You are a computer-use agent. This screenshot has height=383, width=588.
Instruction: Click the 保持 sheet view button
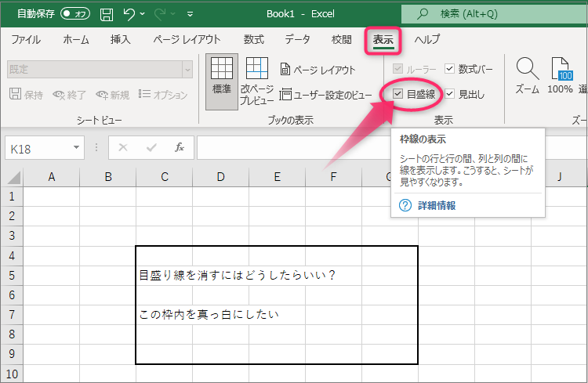[26, 95]
